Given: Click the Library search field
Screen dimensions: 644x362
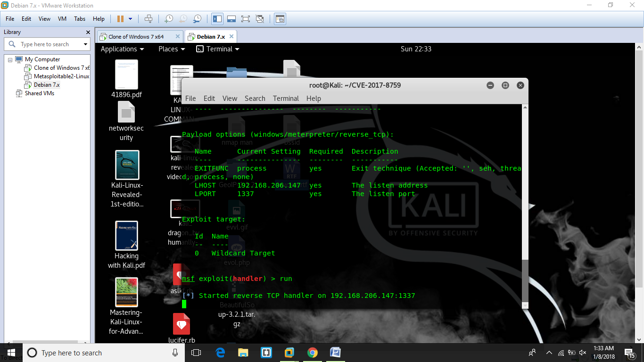Looking at the screenshot, I should [x=42, y=44].
